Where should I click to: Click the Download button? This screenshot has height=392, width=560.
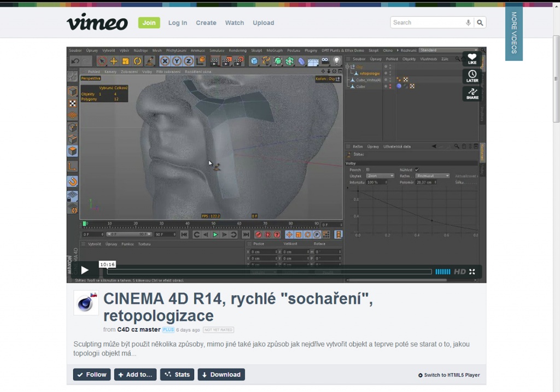[221, 375]
